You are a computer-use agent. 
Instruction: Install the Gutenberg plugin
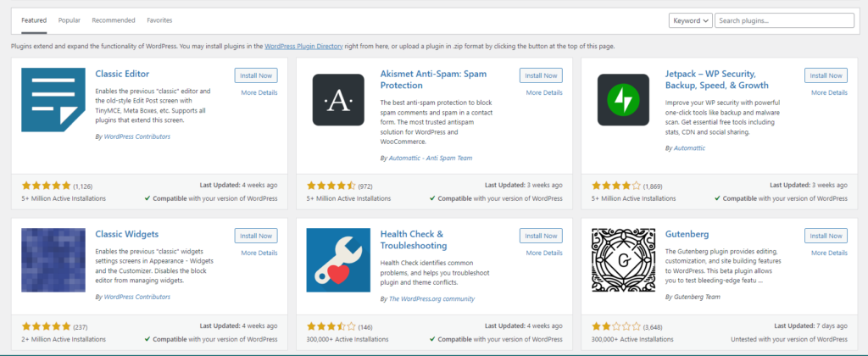click(826, 236)
